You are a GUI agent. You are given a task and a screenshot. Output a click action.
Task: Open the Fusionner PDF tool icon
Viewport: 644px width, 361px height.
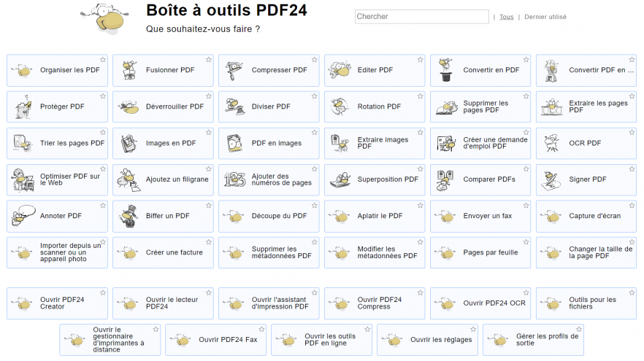point(129,70)
